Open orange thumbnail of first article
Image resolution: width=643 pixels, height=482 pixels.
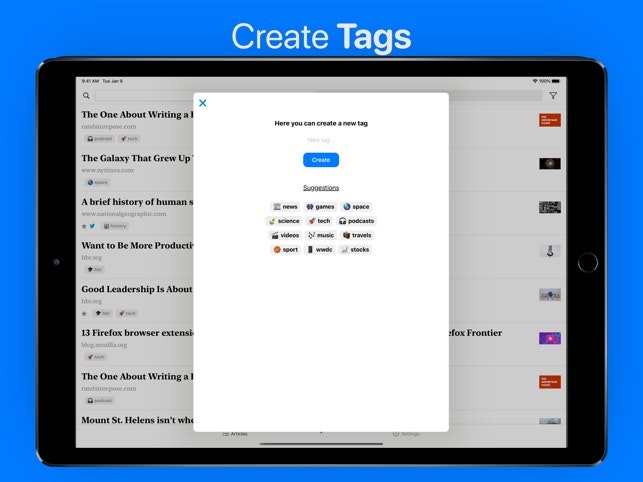[550, 120]
